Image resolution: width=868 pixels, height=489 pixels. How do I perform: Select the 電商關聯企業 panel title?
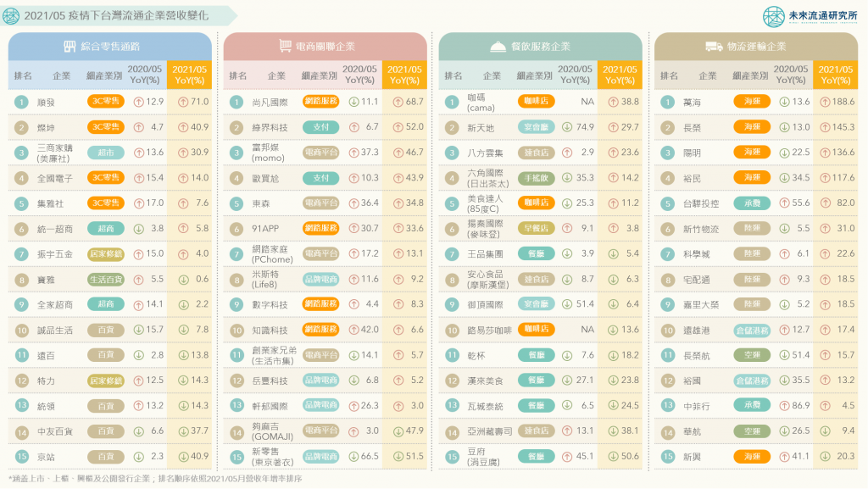pyautogui.click(x=325, y=47)
